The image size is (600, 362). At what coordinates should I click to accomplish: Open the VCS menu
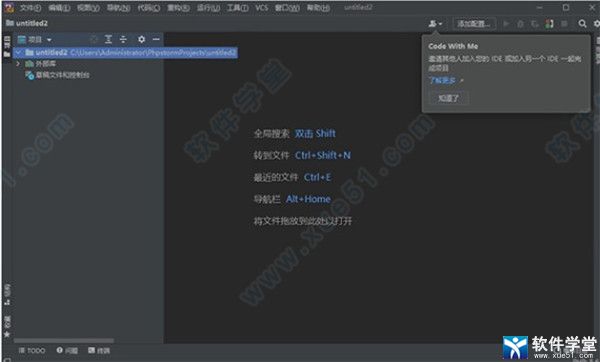[262, 8]
